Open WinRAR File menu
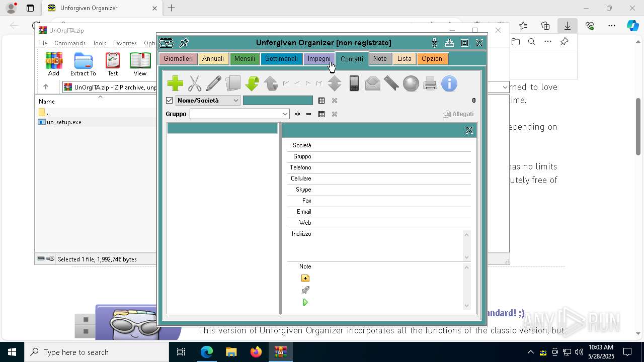The image size is (644, 362). [43, 43]
